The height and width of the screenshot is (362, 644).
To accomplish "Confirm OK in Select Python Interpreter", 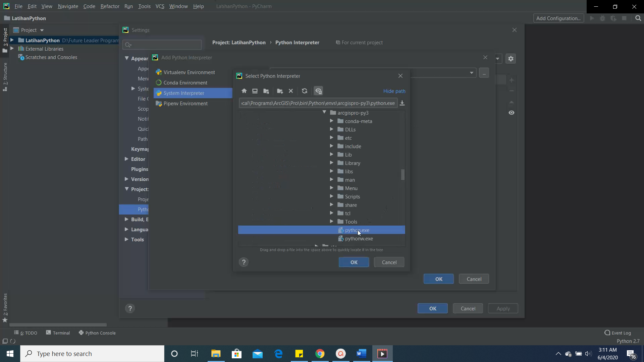I will [354, 262].
